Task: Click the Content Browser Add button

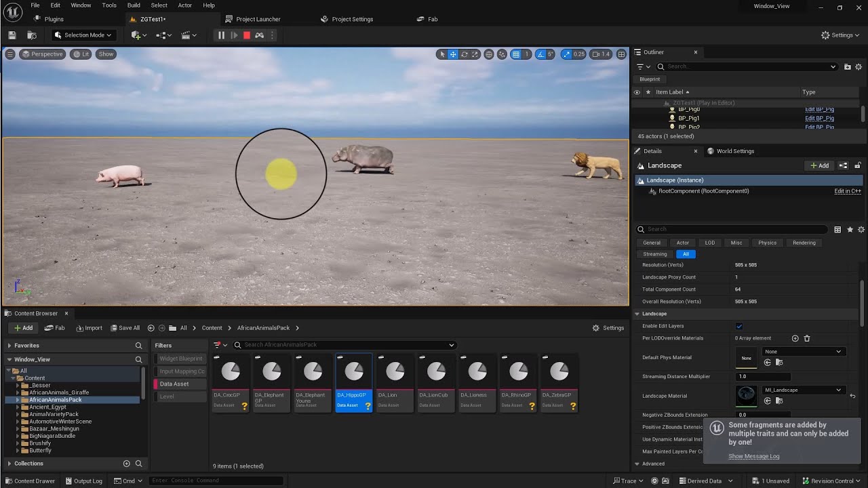Action: [x=24, y=328]
